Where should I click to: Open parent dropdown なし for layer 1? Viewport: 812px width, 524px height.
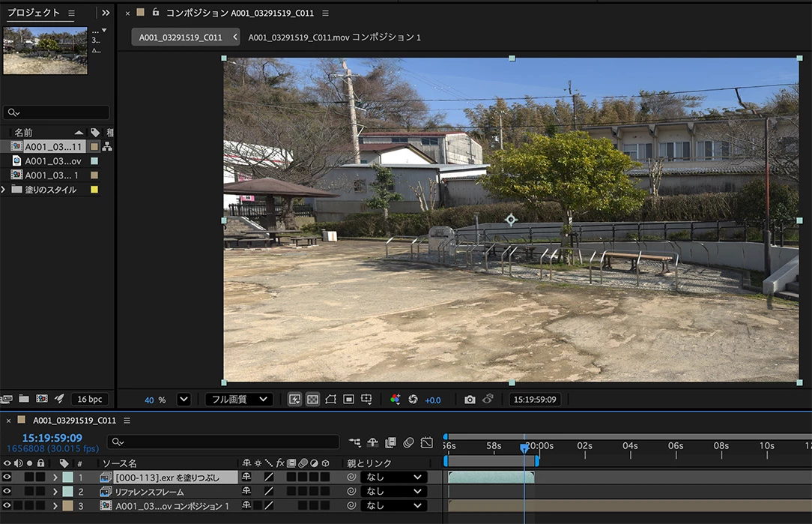click(x=393, y=477)
